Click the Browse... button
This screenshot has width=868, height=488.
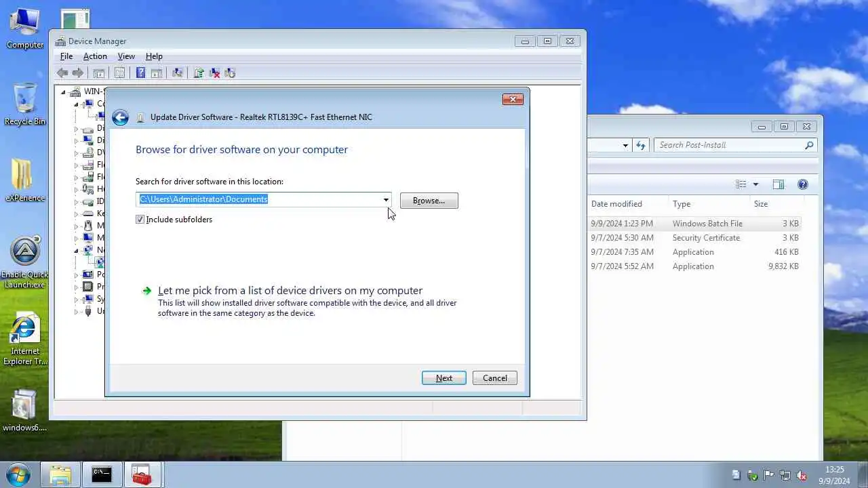click(x=429, y=201)
